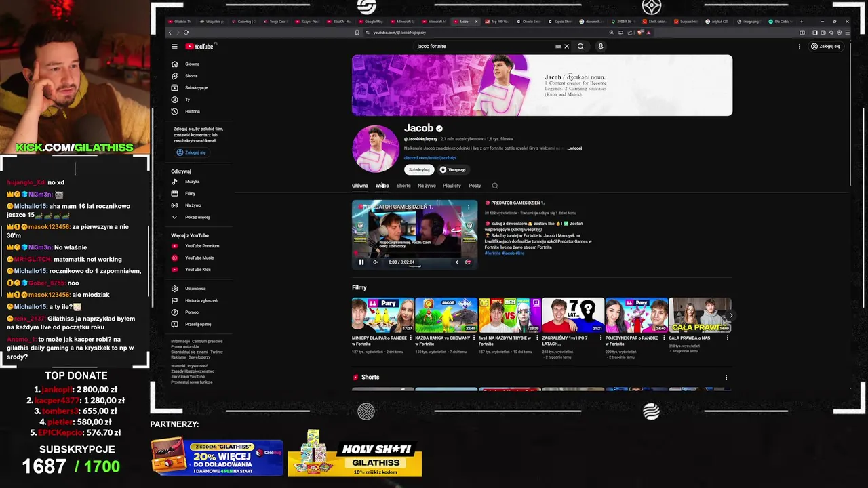868x488 pixels.
Task: Open menu for CAŁA PRAWDA o NAS video
Action: (728, 338)
